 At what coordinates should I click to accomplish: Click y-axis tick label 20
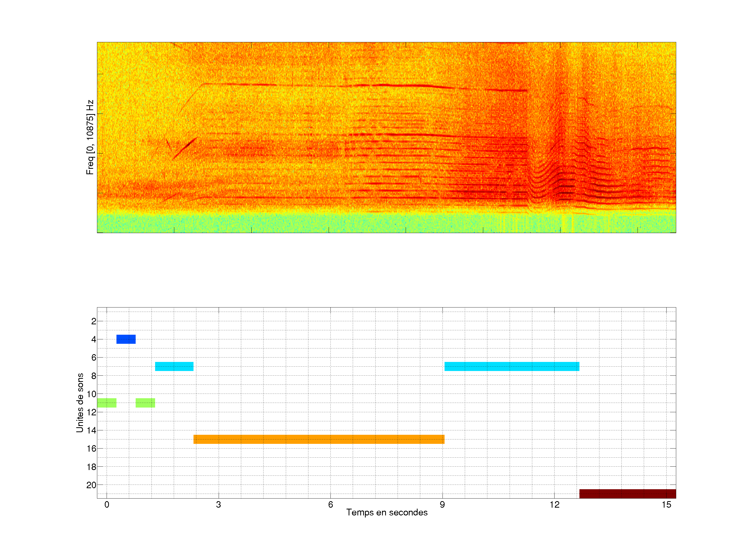click(x=91, y=485)
